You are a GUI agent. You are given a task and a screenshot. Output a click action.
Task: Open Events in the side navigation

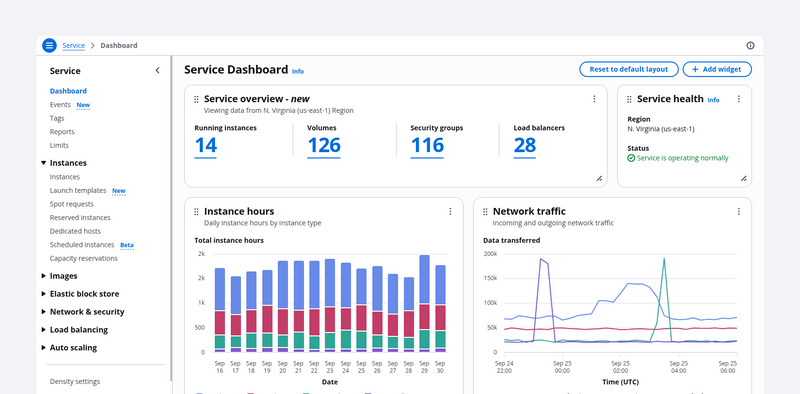pos(60,105)
